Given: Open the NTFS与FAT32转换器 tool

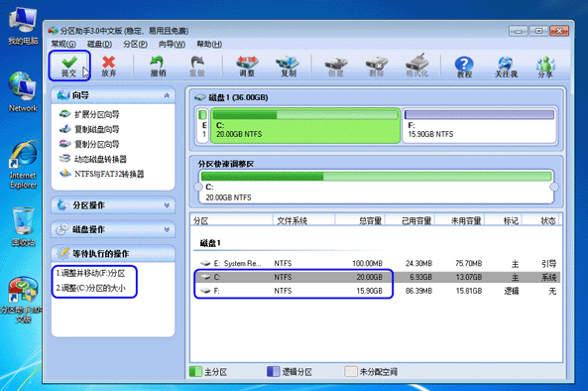Looking at the screenshot, I should pyautogui.click(x=109, y=174).
